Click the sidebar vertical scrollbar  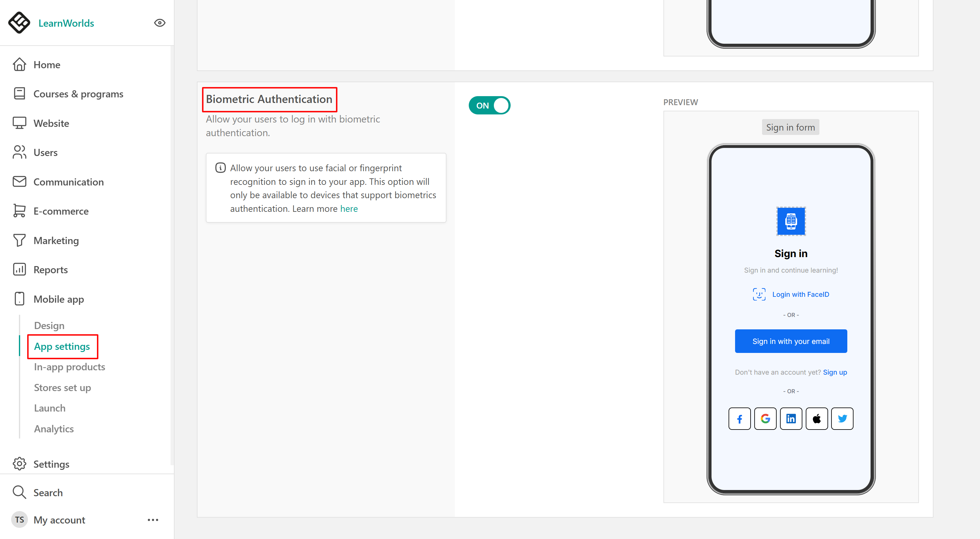click(x=172, y=255)
